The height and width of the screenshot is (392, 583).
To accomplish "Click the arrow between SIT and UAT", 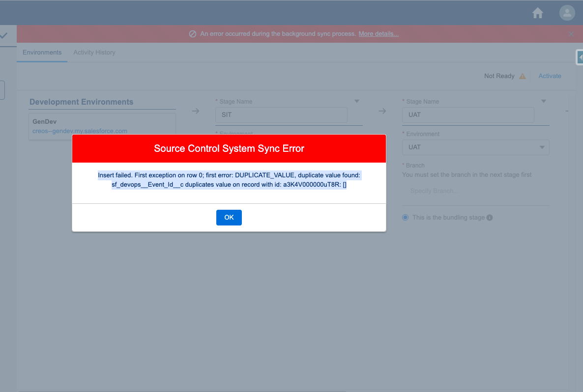I will [x=382, y=111].
